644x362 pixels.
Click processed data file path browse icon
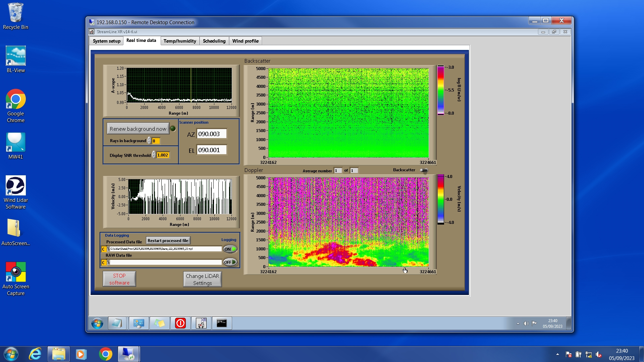[x=108, y=249]
